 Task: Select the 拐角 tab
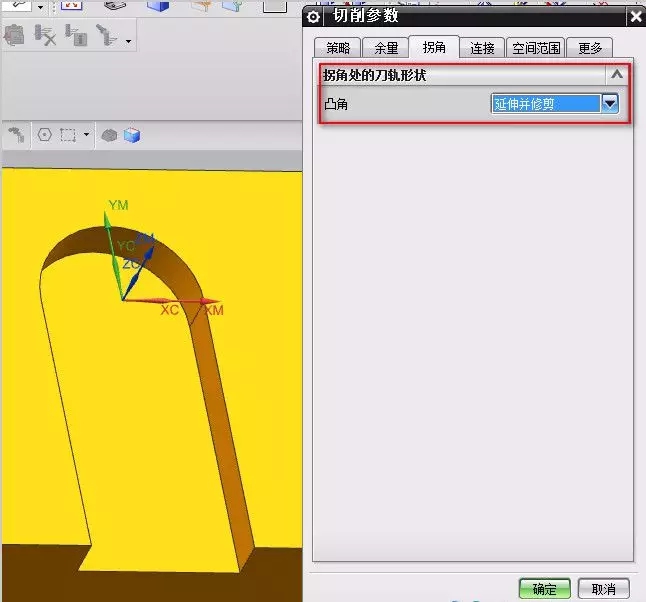point(434,47)
